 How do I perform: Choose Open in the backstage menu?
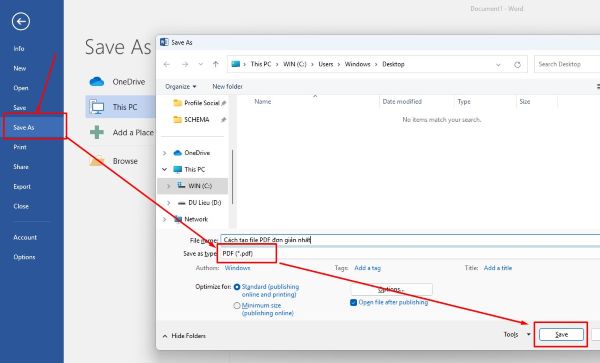click(x=21, y=88)
